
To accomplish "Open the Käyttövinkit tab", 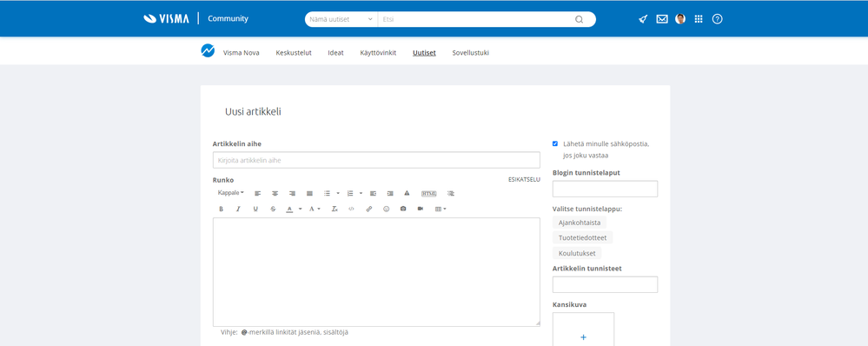I will click(378, 53).
